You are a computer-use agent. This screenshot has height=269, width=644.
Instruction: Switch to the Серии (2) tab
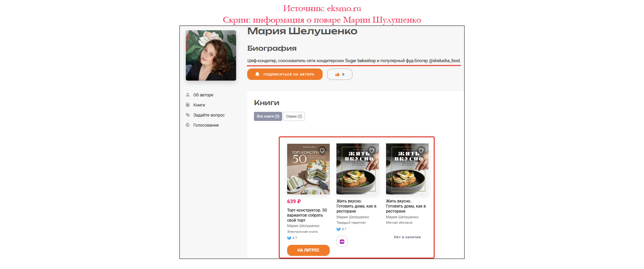[x=294, y=116]
